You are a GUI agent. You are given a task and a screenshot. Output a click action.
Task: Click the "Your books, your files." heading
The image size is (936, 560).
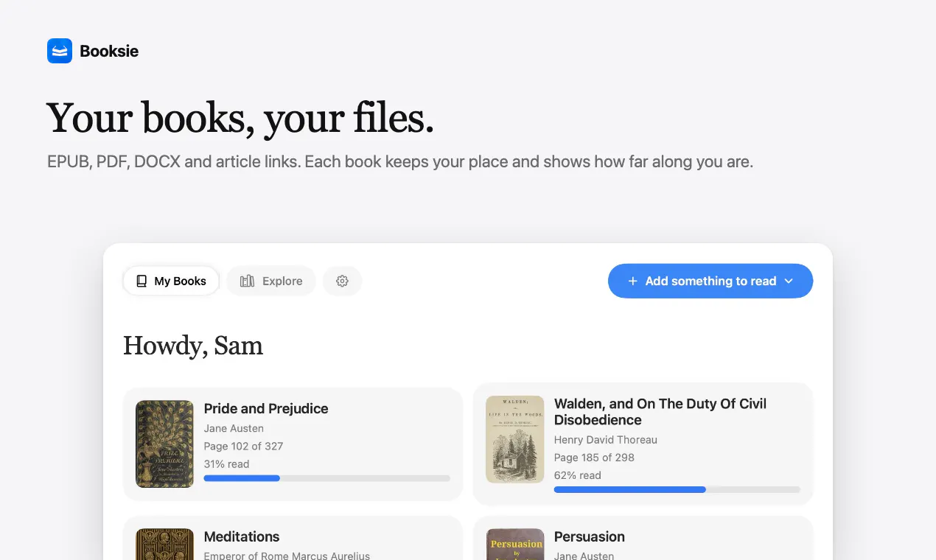[x=240, y=118]
